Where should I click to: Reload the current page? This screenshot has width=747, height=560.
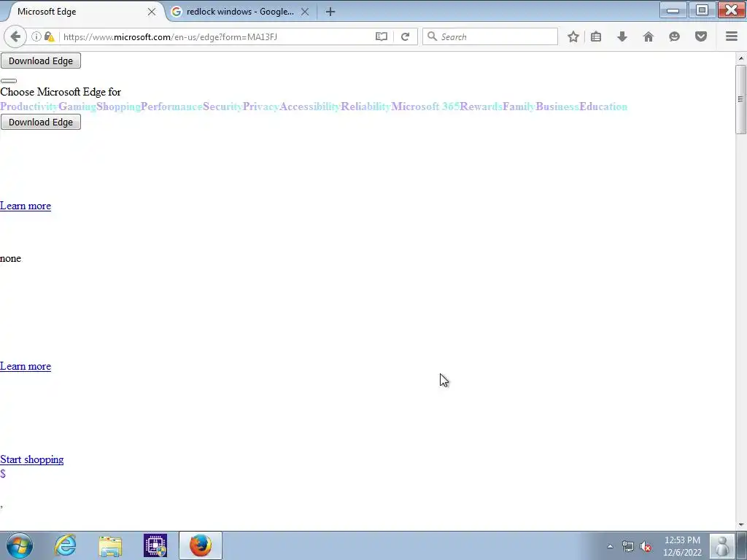tap(405, 36)
